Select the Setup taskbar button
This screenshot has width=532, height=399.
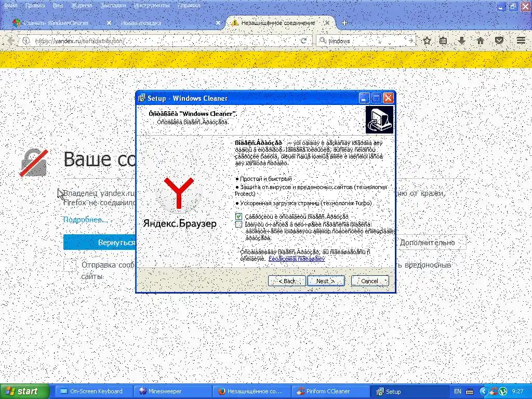pyautogui.click(x=409, y=392)
